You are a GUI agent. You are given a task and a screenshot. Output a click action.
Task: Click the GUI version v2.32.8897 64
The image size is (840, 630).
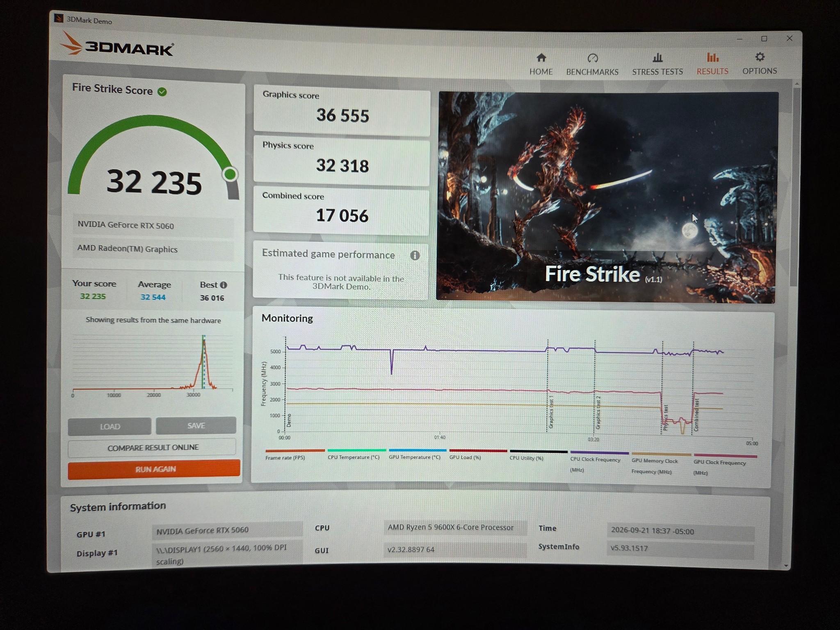(455, 550)
